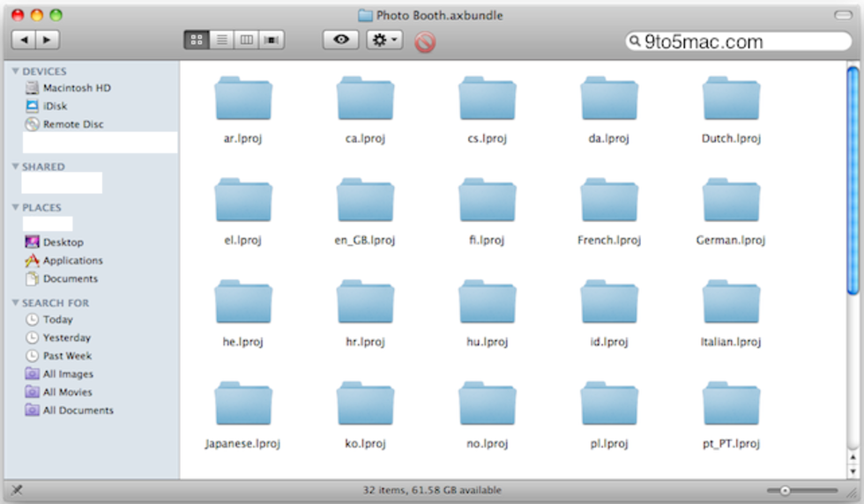Open Applications in the sidebar
864x504 pixels.
pyautogui.click(x=72, y=261)
